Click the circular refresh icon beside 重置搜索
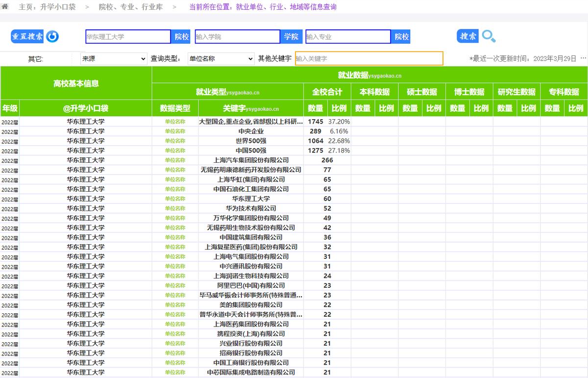 point(52,36)
